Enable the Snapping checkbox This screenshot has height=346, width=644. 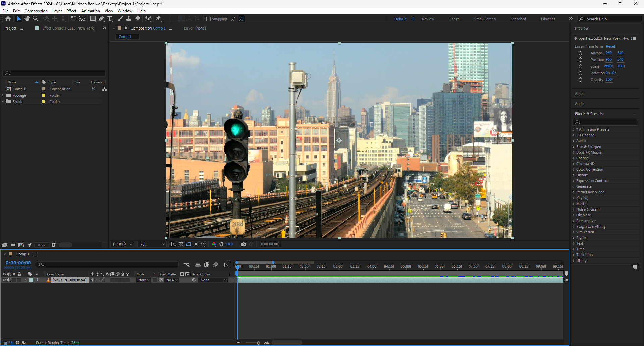(x=208, y=19)
